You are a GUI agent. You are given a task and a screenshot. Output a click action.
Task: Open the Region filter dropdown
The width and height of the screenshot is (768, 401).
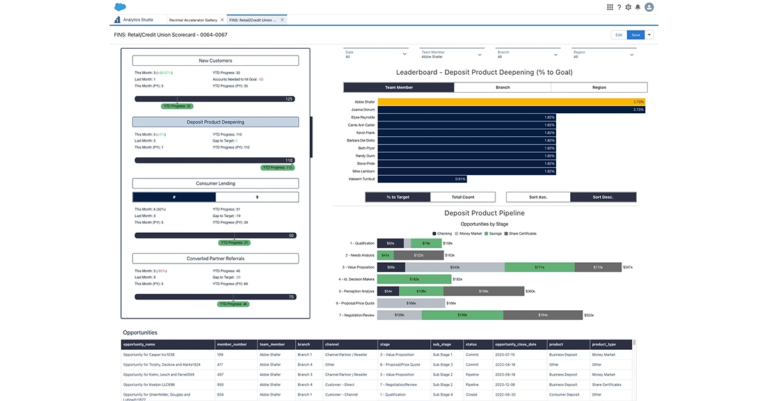click(603, 54)
